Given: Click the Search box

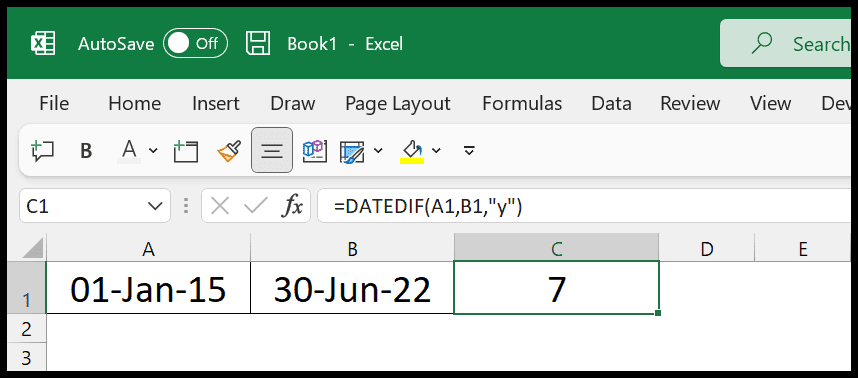Looking at the screenshot, I should tap(789, 43).
